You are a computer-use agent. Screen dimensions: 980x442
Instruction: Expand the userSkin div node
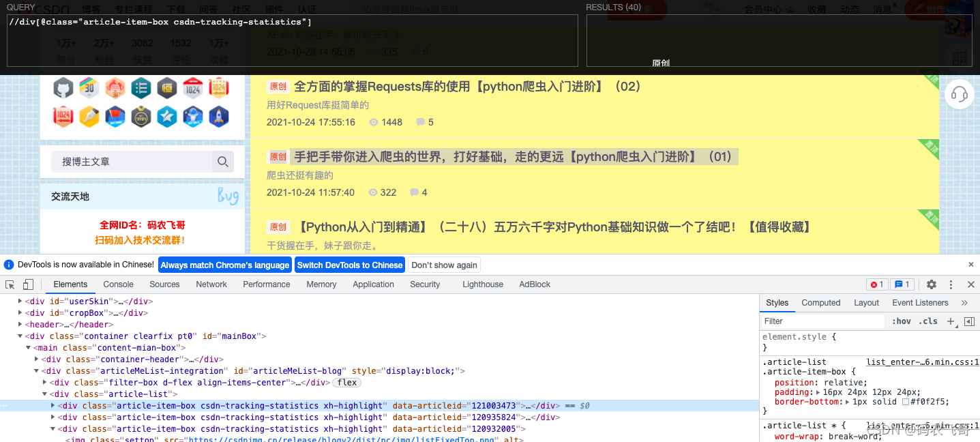tap(20, 301)
